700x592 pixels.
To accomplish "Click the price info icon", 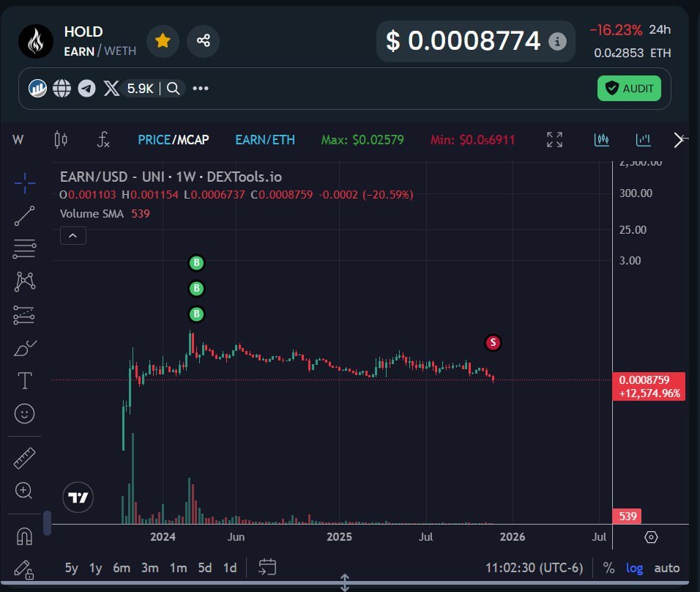I will click(x=557, y=42).
